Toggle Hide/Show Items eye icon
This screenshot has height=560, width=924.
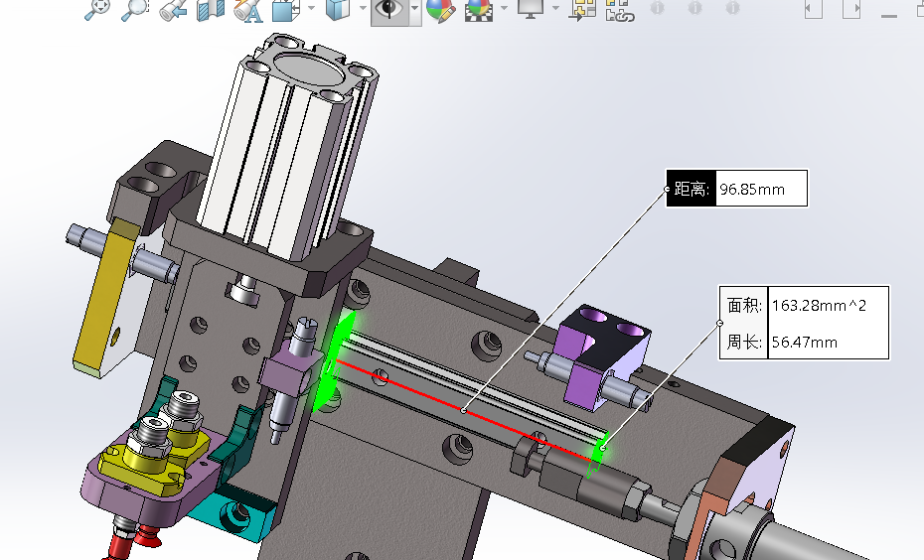[389, 9]
